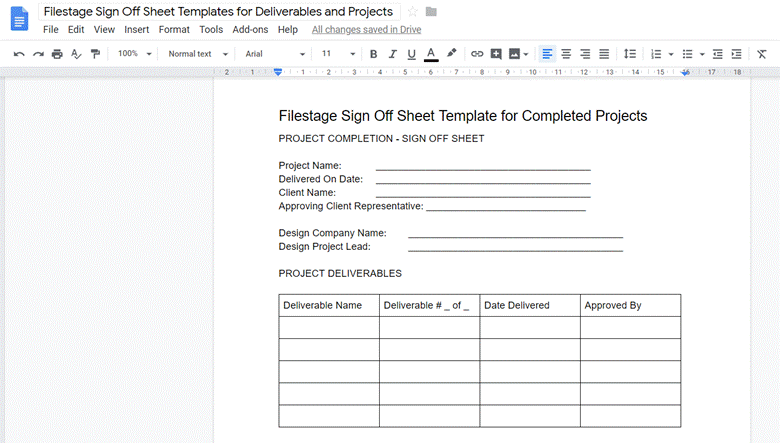Screen dimensions: 780x443
Task: Toggle italic formatting
Action: [x=392, y=54]
